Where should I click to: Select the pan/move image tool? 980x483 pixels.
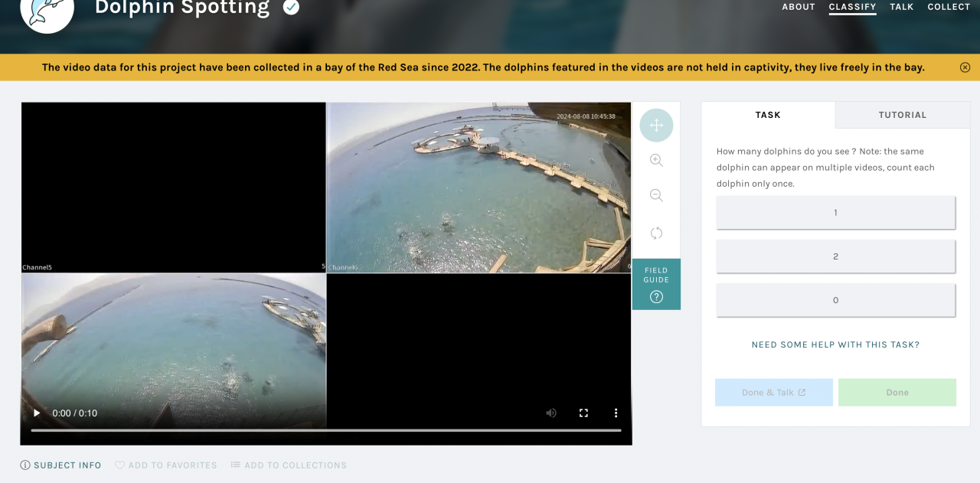pyautogui.click(x=656, y=126)
